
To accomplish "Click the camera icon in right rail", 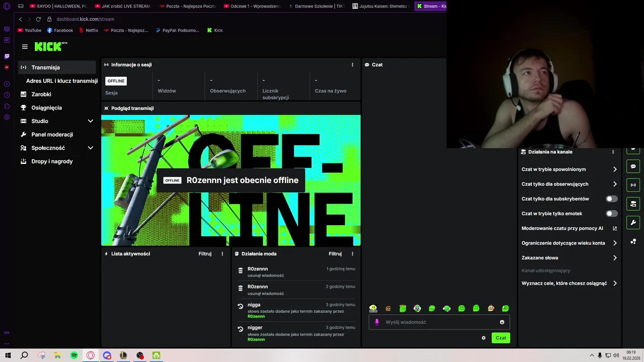I will pyautogui.click(x=633, y=204).
